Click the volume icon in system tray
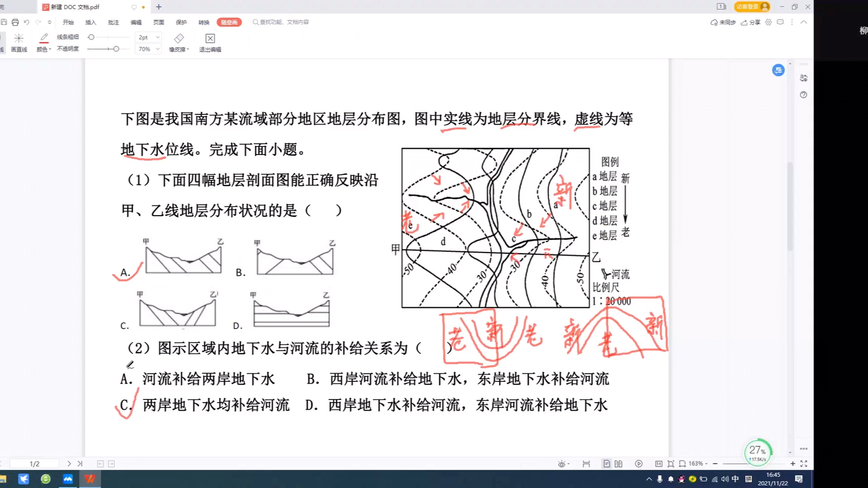The image size is (868, 488). (x=725, y=479)
